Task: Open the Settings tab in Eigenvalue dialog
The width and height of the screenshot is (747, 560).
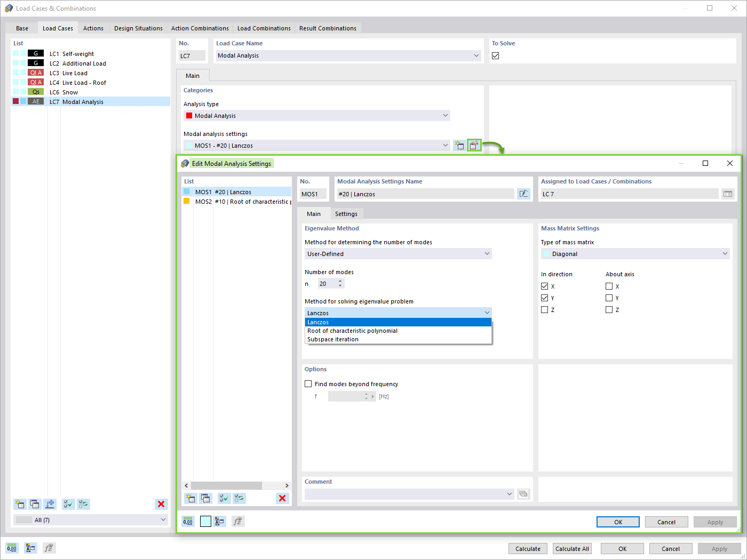Action: [346, 213]
